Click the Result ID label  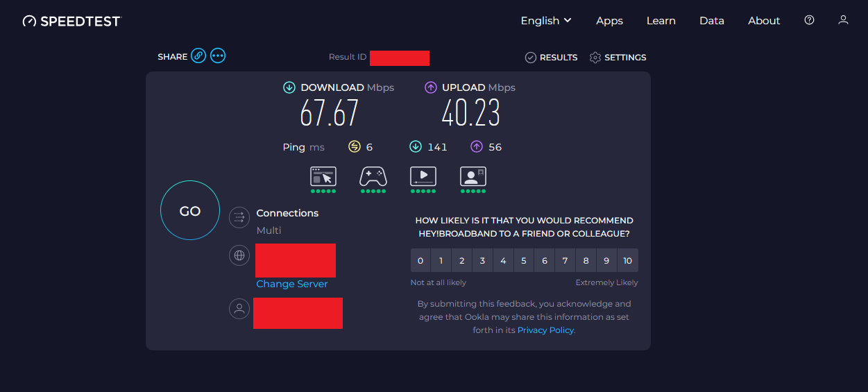[x=348, y=57]
